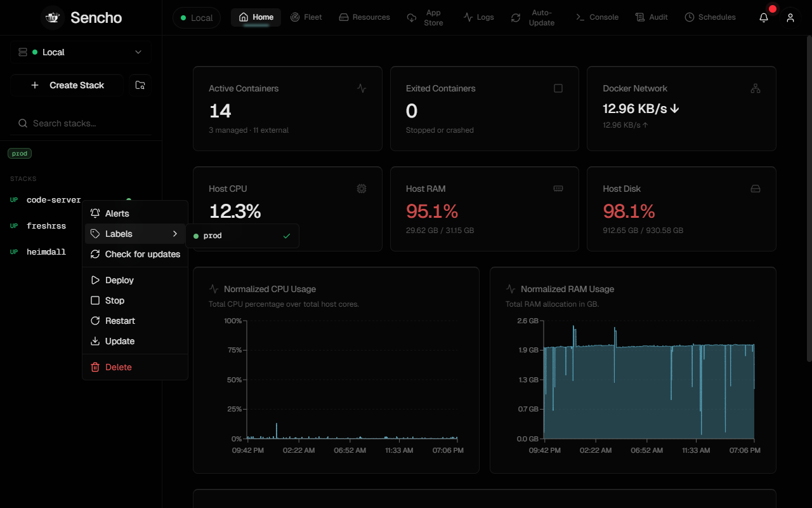Toggle the prod label filter chip in sidebar
The width and height of the screenshot is (812, 508).
coord(20,154)
